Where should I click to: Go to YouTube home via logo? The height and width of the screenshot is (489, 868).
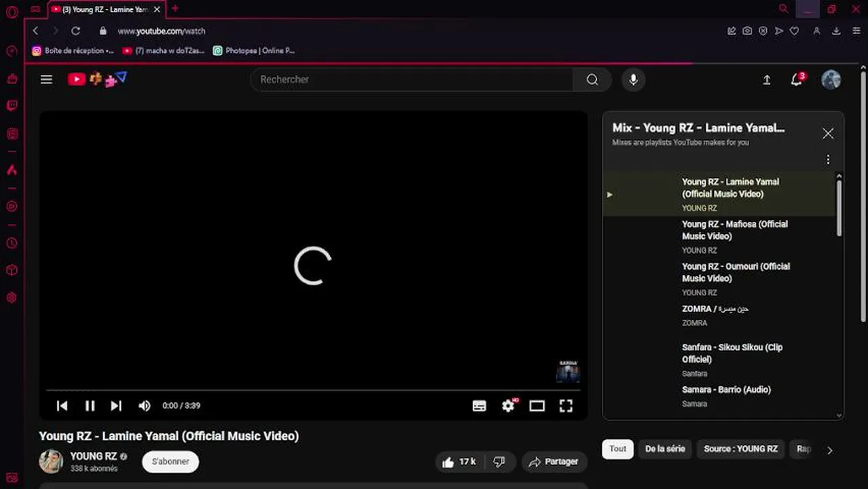[97, 79]
